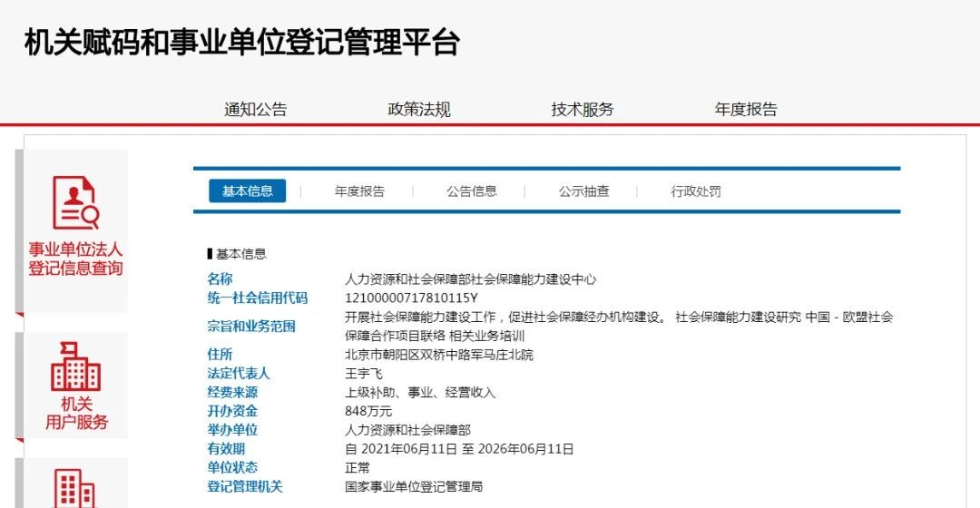This screenshot has width=980, height=508.
Task: Click the text 保障合作项目联络 相关业务培训
Action: 435,336
